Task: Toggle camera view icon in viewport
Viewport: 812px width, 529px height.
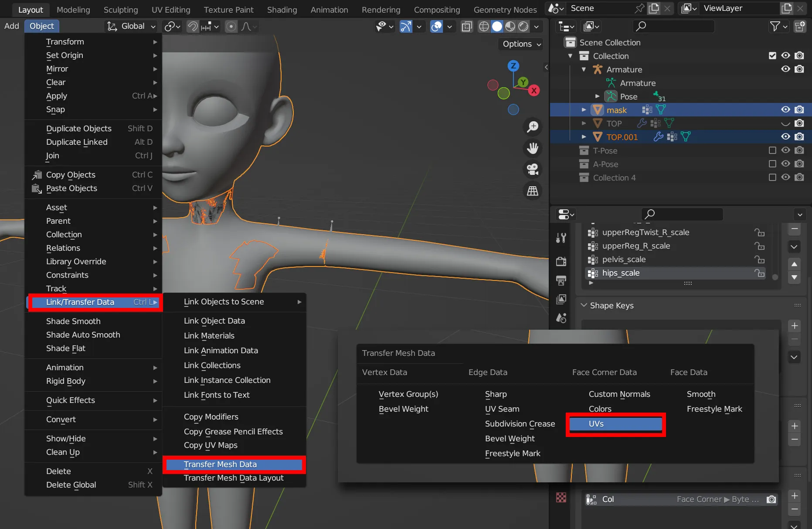Action: 533,169
